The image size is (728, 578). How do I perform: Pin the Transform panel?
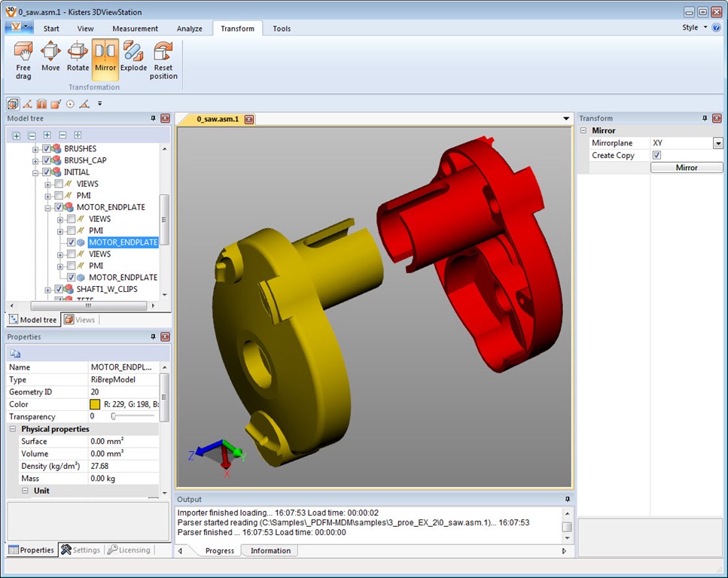tap(705, 118)
